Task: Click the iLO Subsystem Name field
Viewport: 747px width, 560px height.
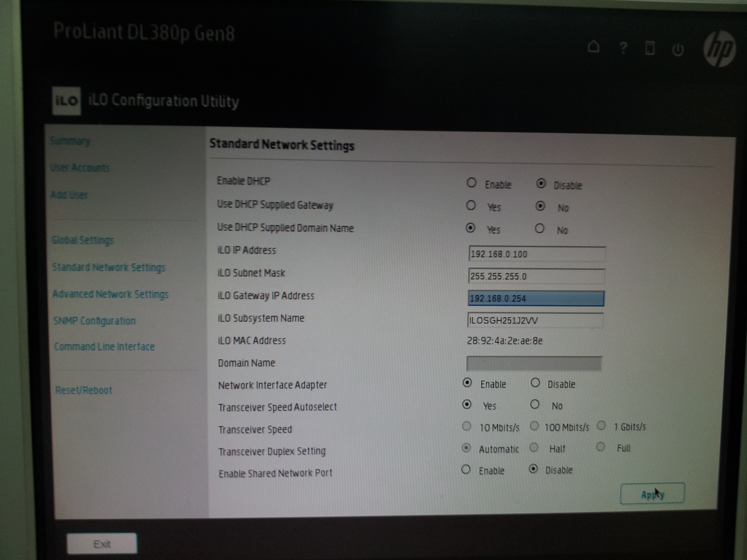Action: [x=535, y=320]
